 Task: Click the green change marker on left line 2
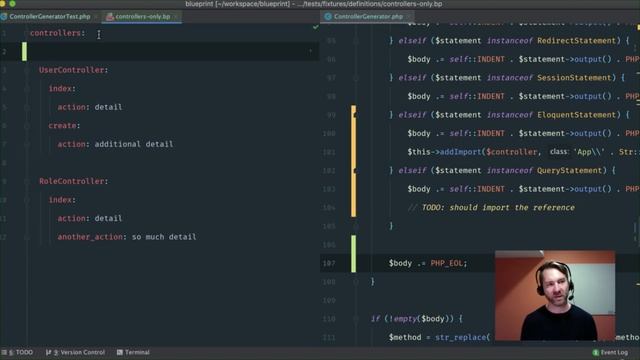[24, 51]
